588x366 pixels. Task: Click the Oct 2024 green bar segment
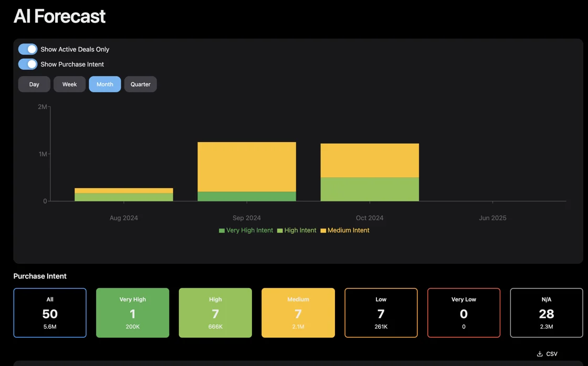370,189
